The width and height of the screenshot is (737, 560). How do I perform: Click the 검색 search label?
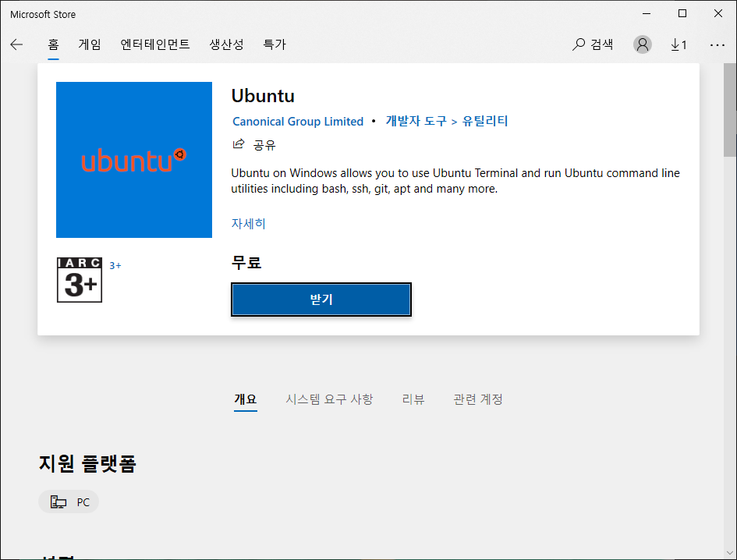601,44
